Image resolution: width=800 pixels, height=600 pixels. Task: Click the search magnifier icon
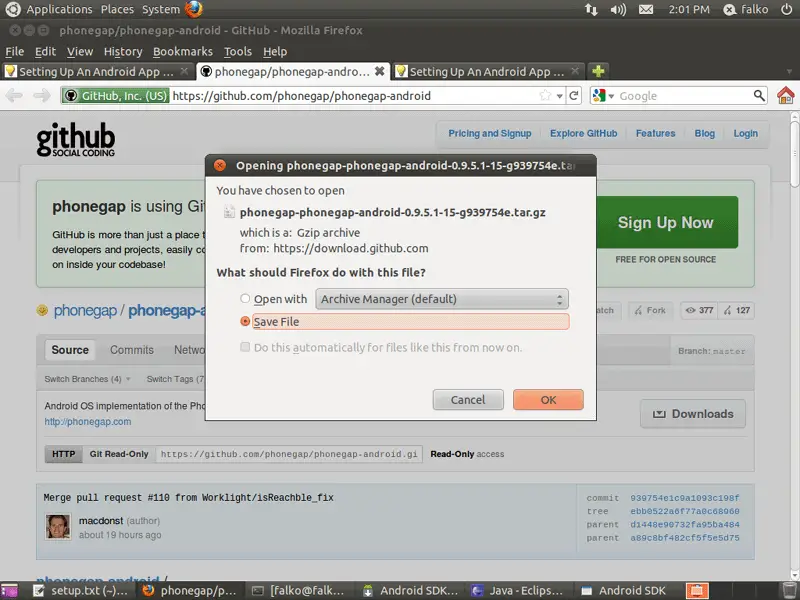tap(759, 95)
